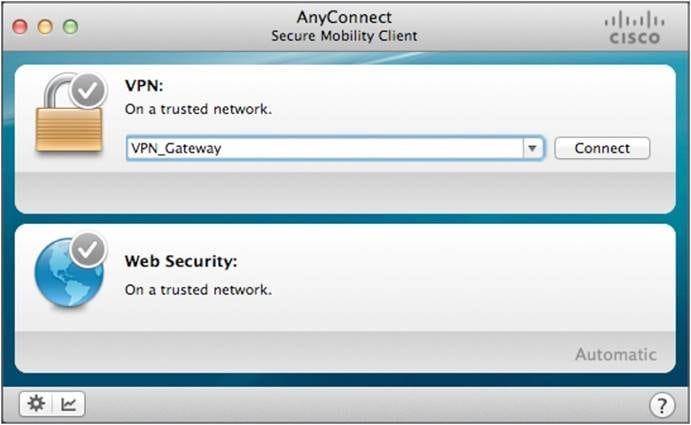This screenshot has width=691, height=425.
Task: Click the Web Security trusted network status text
Action: [198, 289]
